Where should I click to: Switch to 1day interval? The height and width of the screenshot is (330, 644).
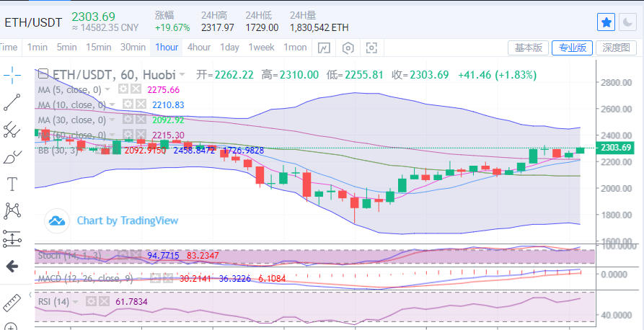(229, 48)
